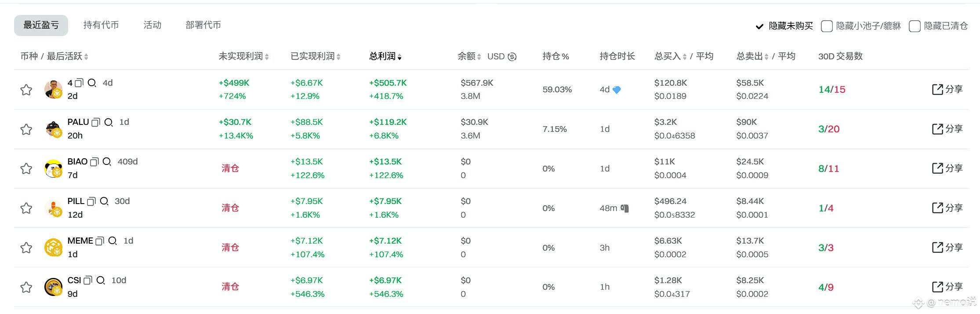Open the PILL token avatar
The width and height of the screenshot is (980, 314).
(53, 208)
